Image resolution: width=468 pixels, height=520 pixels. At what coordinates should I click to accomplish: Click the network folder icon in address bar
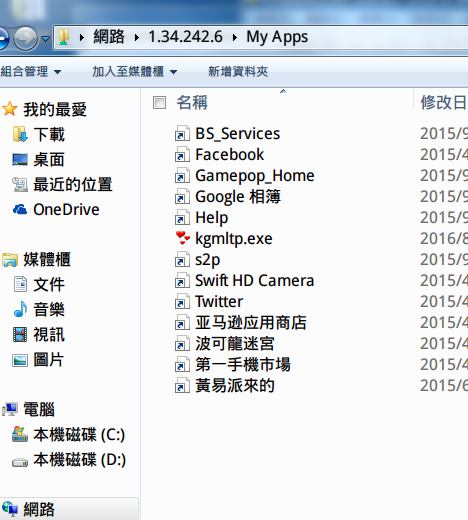point(64,37)
